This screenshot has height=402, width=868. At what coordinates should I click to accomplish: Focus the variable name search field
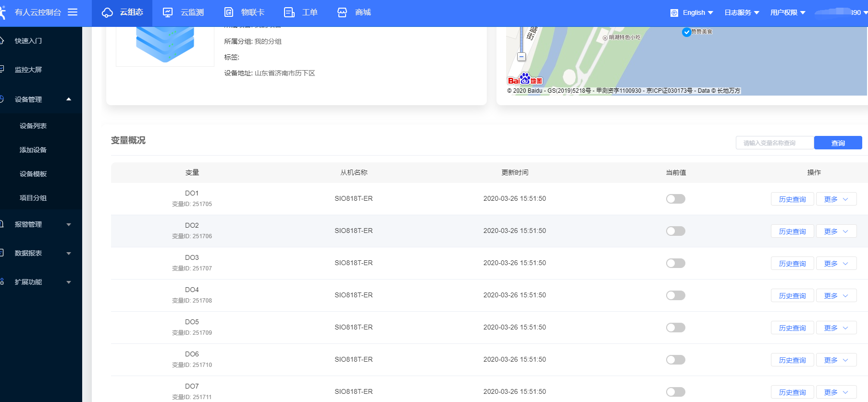coord(774,143)
